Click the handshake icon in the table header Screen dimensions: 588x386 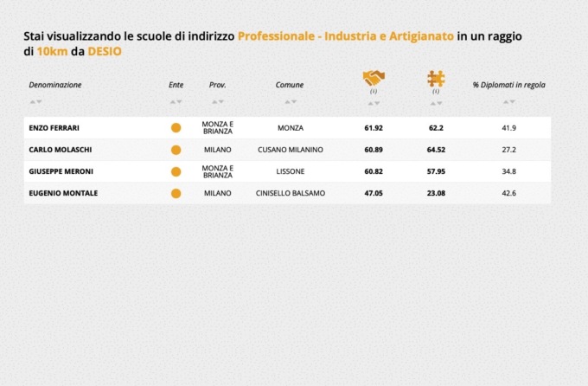pos(374,78)
